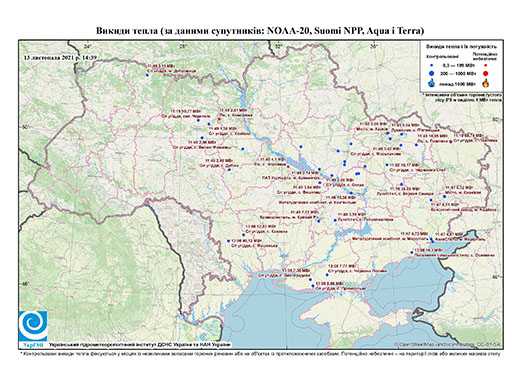Viewport: 520px width, 368px height.
Task: Click the large red circle in the legend
Action: (x=486, y=73)
